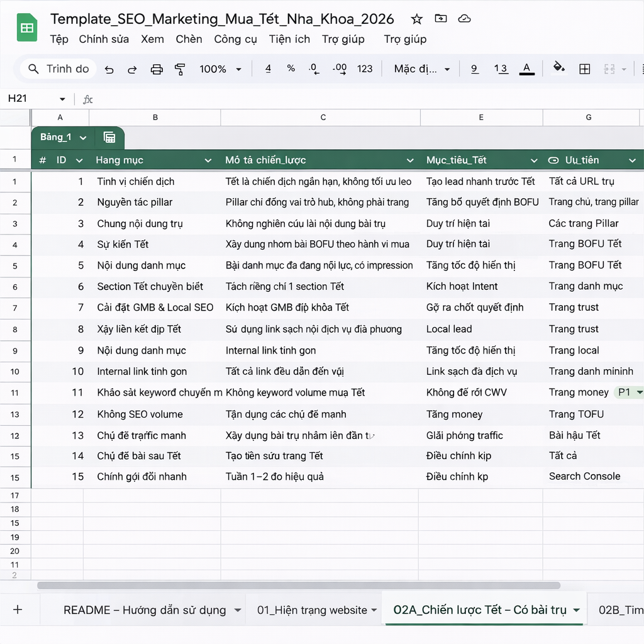Click the search magnifier icon
Screen dimensions: 644x644
click(x=34, y=69)
